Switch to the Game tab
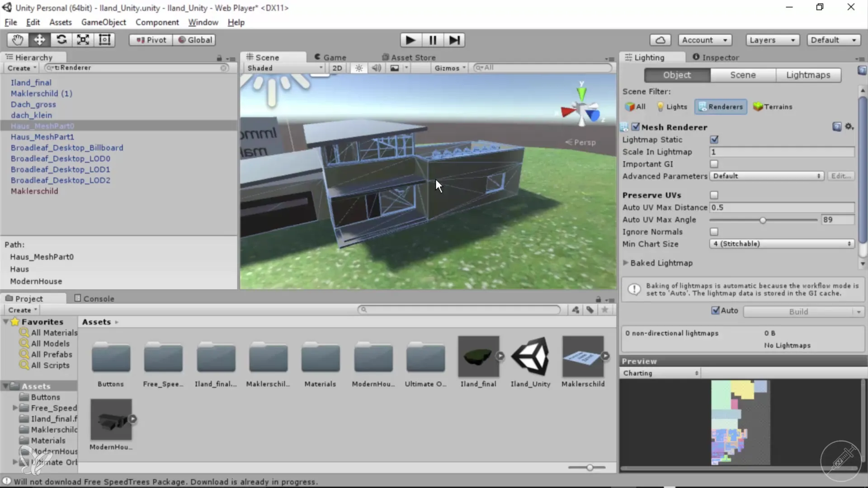The height and width of the screenshot is (488, 868). pyautogui.click(x=330, y=57)
